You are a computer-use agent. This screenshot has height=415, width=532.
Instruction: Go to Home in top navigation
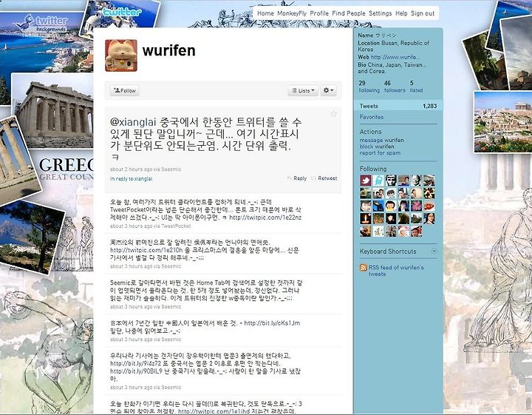[x=265, y=13]
